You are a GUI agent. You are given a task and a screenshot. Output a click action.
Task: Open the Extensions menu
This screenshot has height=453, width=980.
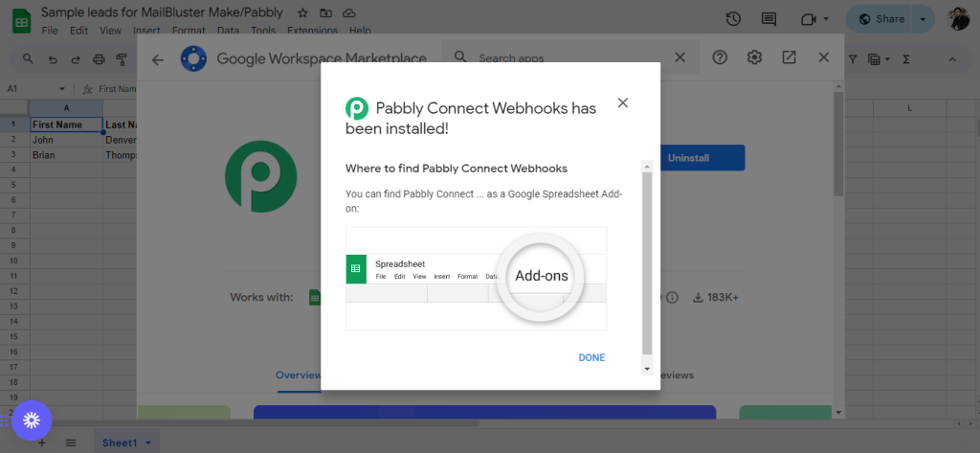tap(313, 30)
